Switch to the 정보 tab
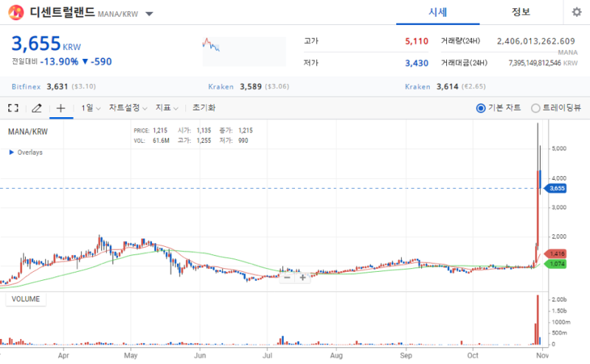Screen dimensions: 590x364 521,13
